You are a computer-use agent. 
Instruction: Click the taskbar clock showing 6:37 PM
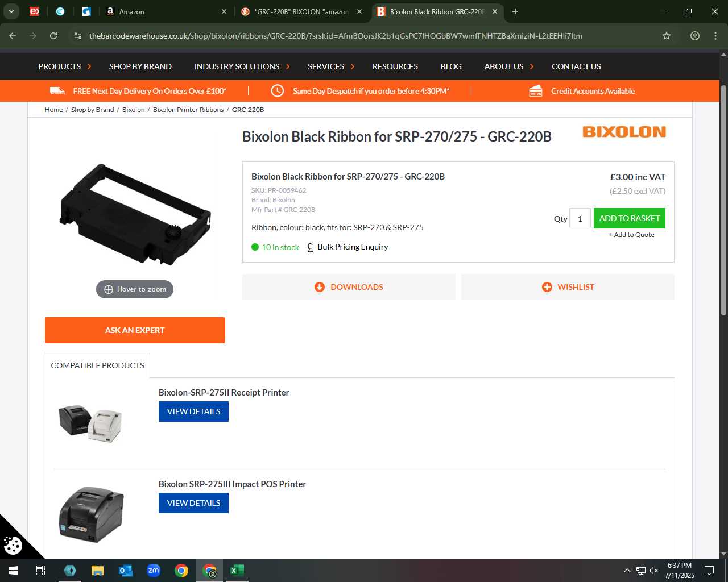[x=680, y=571]
